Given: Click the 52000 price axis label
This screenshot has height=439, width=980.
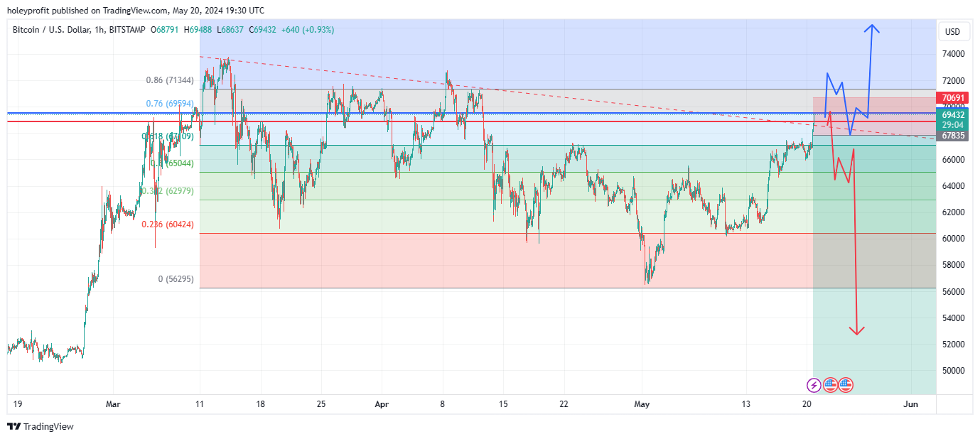Looking at the screenshot, I should (953, 345).
